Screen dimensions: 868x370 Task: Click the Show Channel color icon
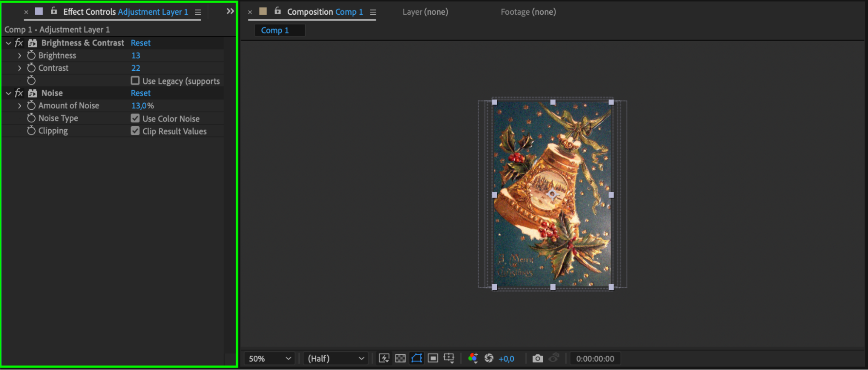[473, 358]
